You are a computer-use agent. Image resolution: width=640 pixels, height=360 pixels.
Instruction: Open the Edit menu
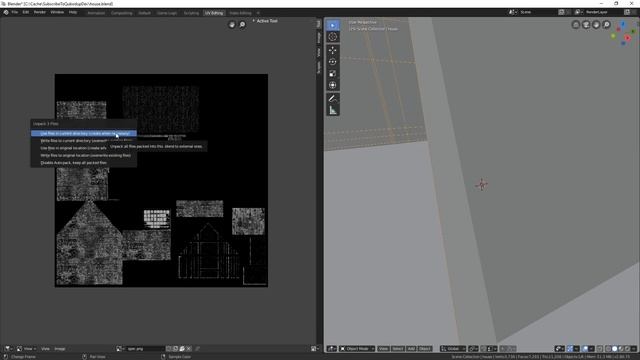pos(26,12)
